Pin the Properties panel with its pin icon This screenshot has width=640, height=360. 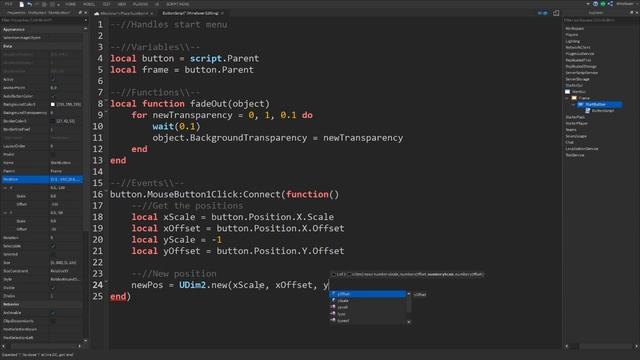[x=80, y=13]
